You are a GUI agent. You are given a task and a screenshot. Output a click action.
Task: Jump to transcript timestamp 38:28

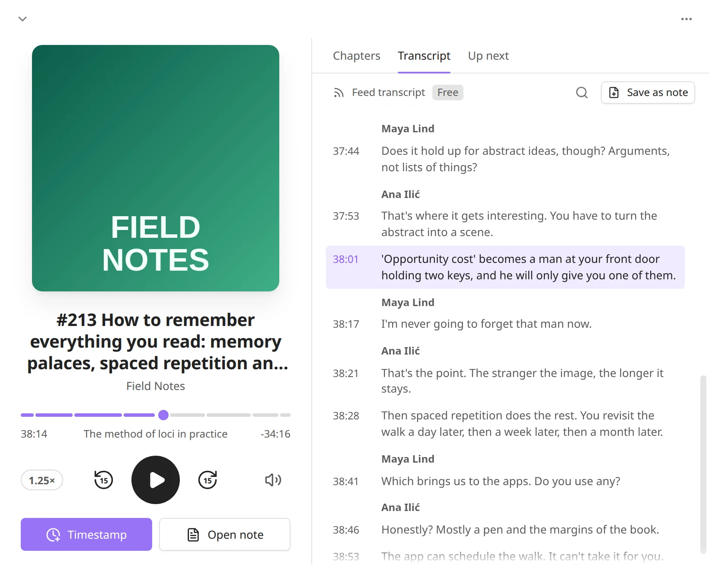point(346,416)
